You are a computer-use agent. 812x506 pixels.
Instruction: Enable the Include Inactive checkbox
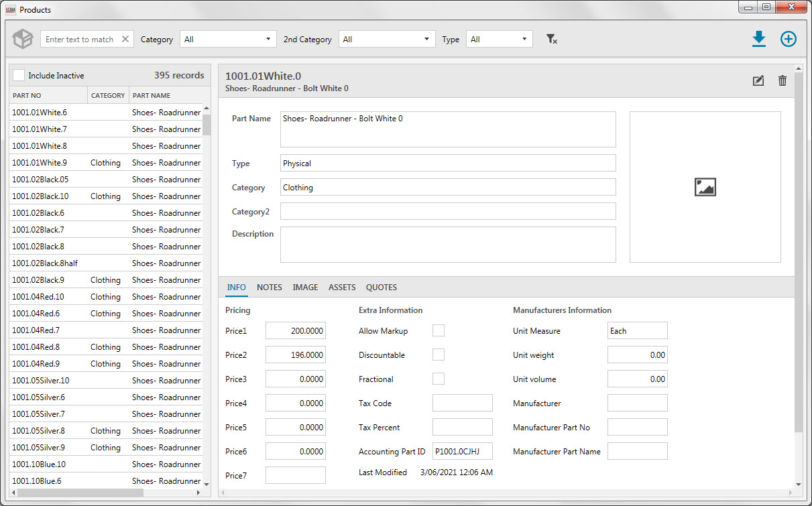coord(18,75)
